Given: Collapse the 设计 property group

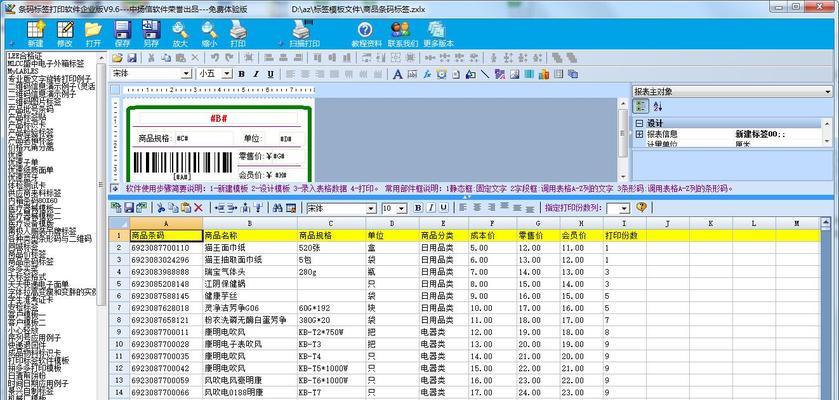Looking at the screenshot, I should point(639,124).
